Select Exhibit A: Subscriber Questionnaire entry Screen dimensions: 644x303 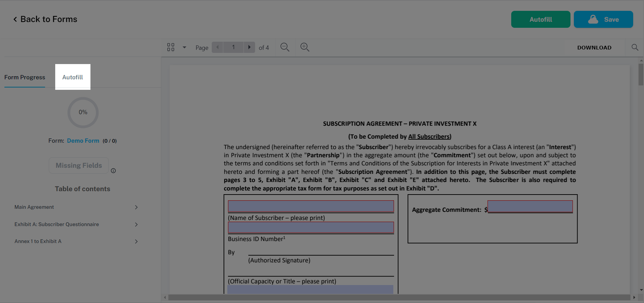pyautogui.click(x=57, y=224)
